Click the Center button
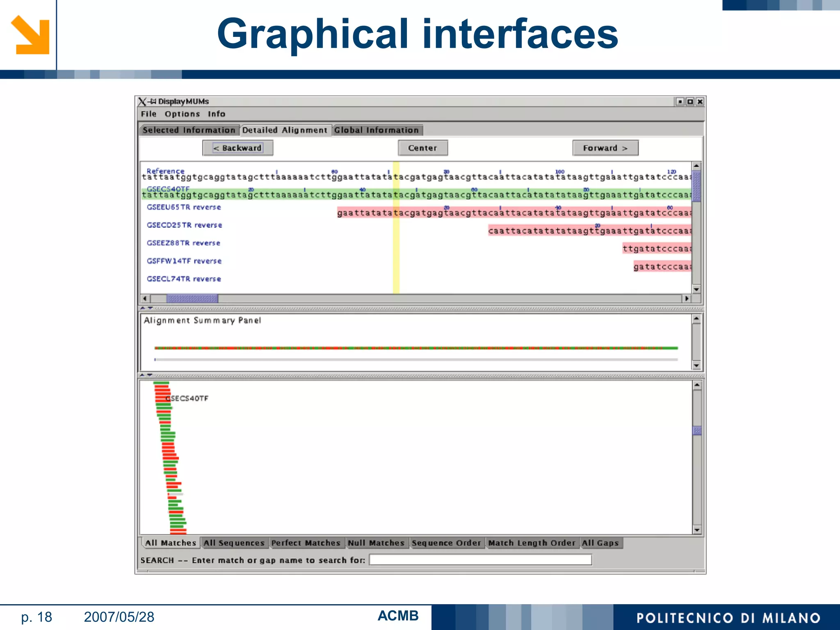The height and width of the screenshot is (630, 840). tap(422, 148)
